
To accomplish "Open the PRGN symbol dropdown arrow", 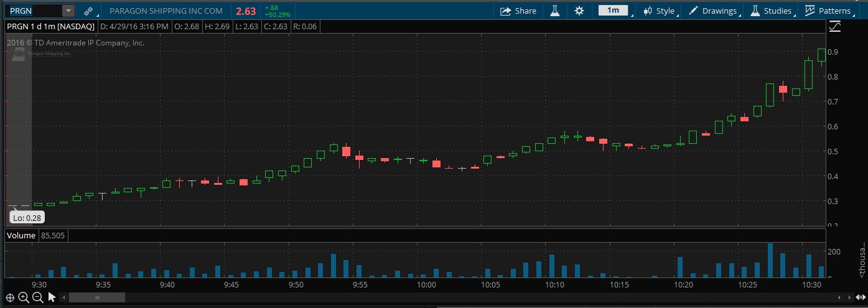I will (x=68, y=11).
